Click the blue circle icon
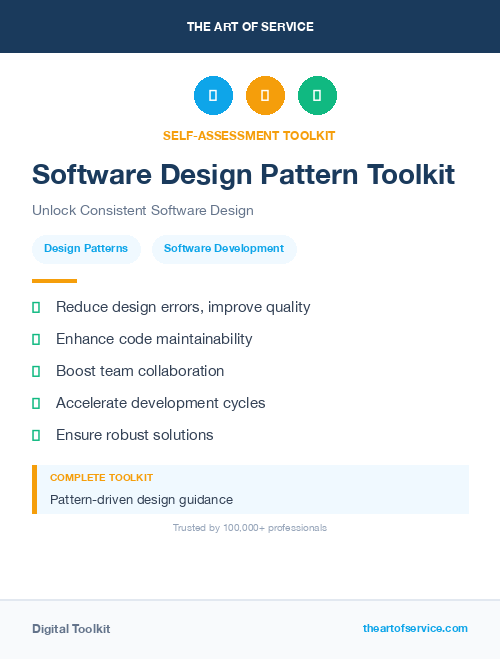 pyautogui.click(x=213, y=95)
